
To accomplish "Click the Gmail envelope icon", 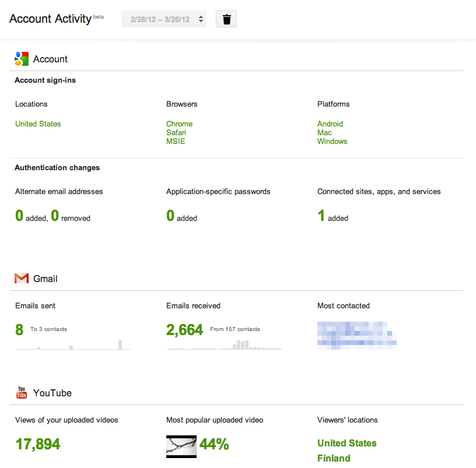I will tap(22, 278).
